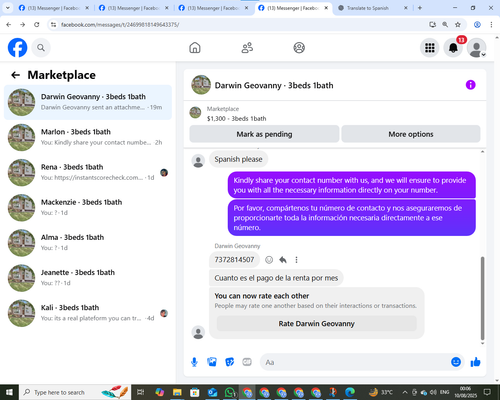This screenshot has height=400, width=500.
Task: Click the taskbar search box
Action: tap(75, 392)
